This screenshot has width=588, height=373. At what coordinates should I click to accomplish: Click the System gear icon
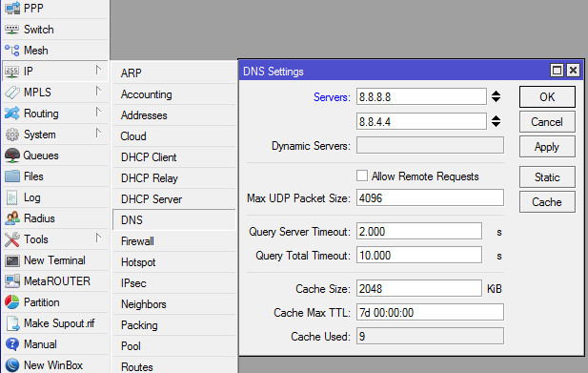(x=12, y=135)
